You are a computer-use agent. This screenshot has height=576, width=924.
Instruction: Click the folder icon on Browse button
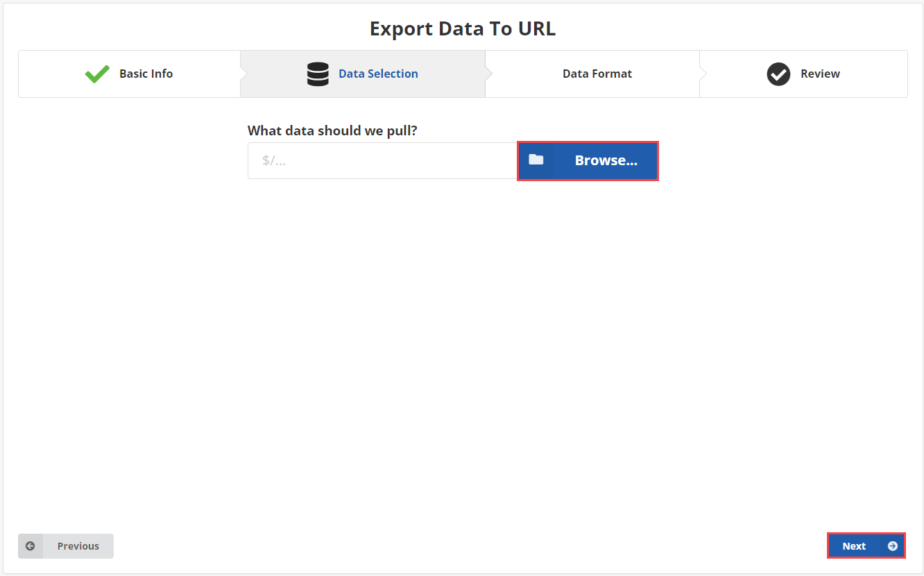536,160
